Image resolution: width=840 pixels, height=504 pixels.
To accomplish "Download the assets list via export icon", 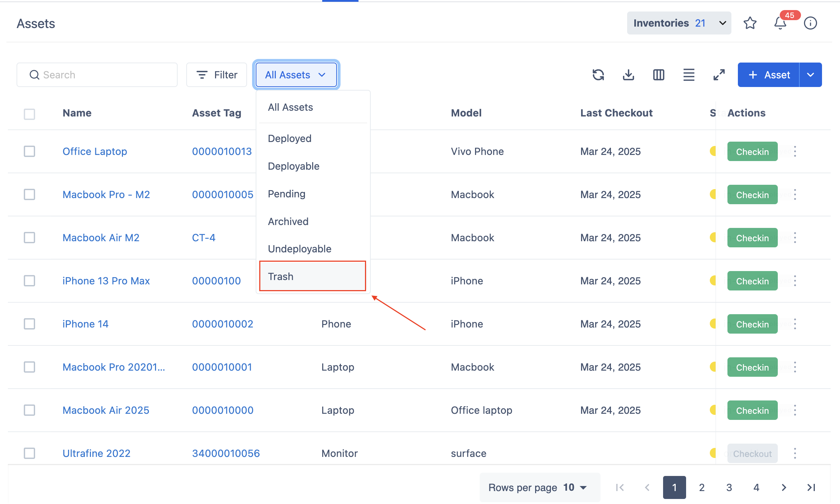I will pos(628,75).
